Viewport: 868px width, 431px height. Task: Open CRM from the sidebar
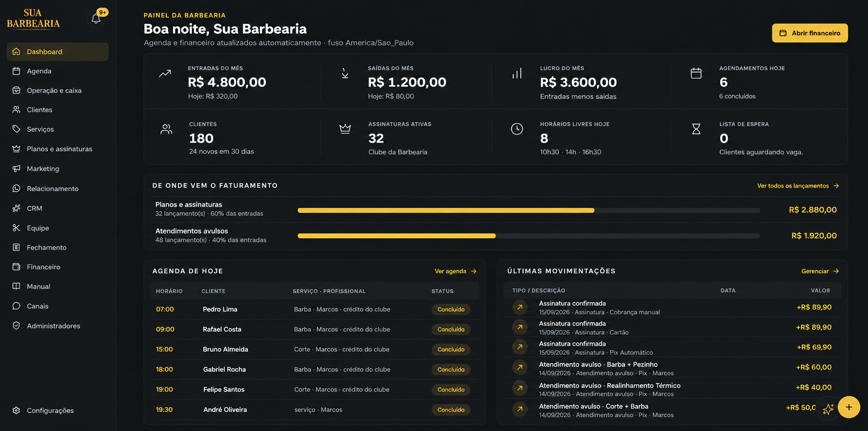pyautogui.click(x=58, y=208)
